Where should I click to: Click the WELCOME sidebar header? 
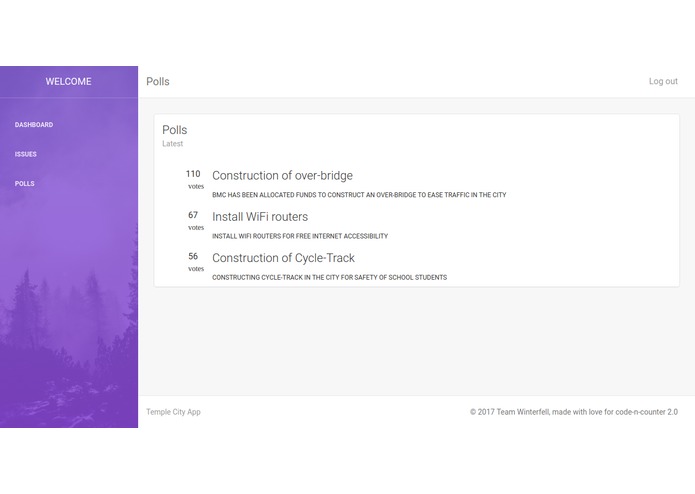pos(68,82)
